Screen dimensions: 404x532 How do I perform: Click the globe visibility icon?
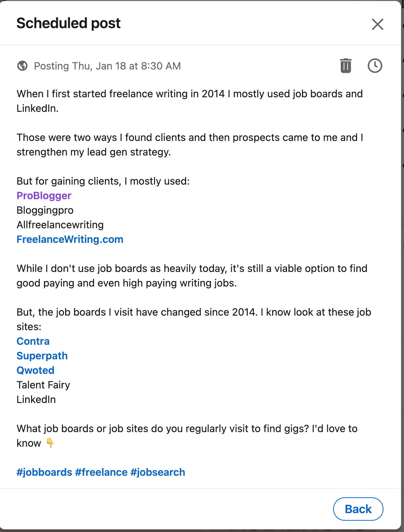pyautogui.click(x=22, y=66)
